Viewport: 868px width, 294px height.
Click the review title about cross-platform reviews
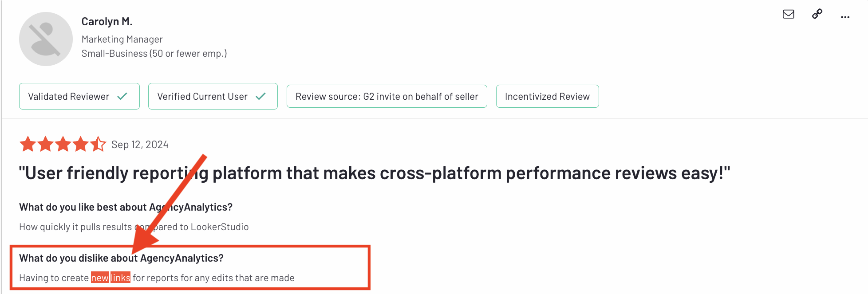click(375, 173)
